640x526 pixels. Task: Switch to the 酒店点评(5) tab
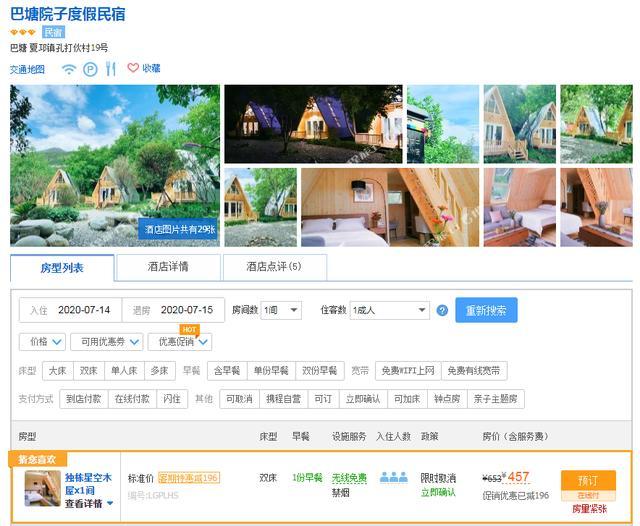[x=274, y=267]
